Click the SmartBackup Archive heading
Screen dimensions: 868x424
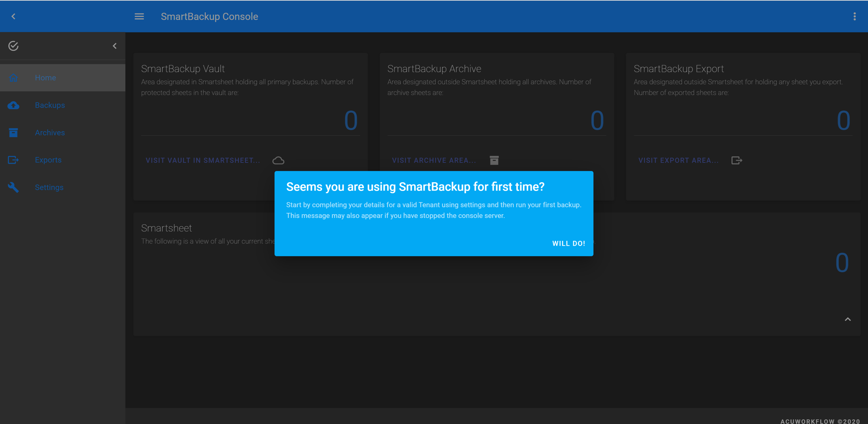coord(434,69)
